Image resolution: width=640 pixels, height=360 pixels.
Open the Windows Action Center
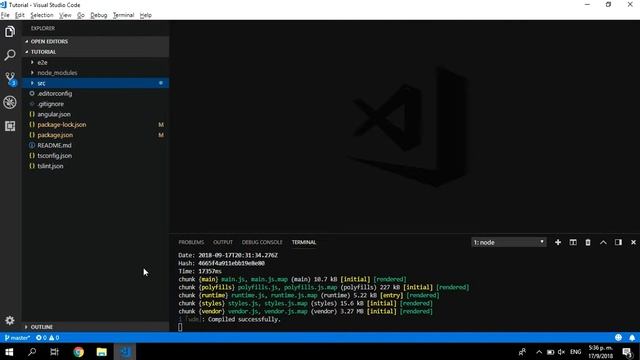[627, 352]
